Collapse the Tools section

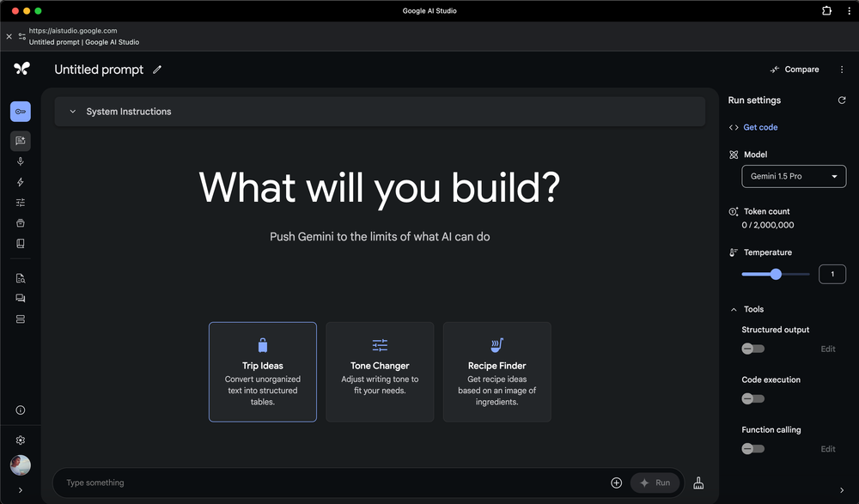(734, 309)
